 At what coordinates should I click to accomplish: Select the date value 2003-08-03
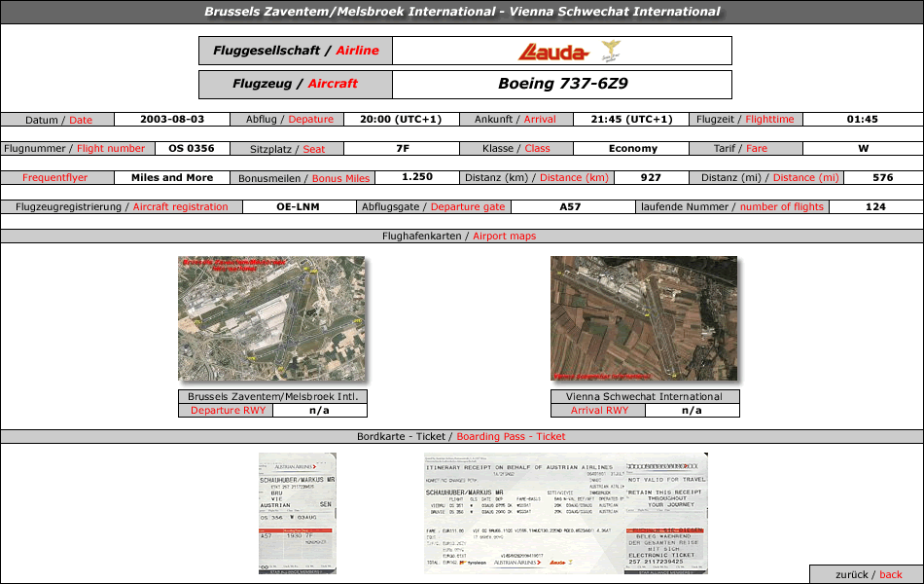(172, 119)
